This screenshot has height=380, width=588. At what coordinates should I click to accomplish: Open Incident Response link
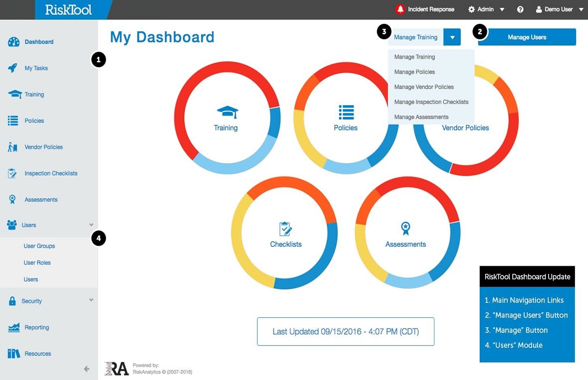(x=431, y=9)
